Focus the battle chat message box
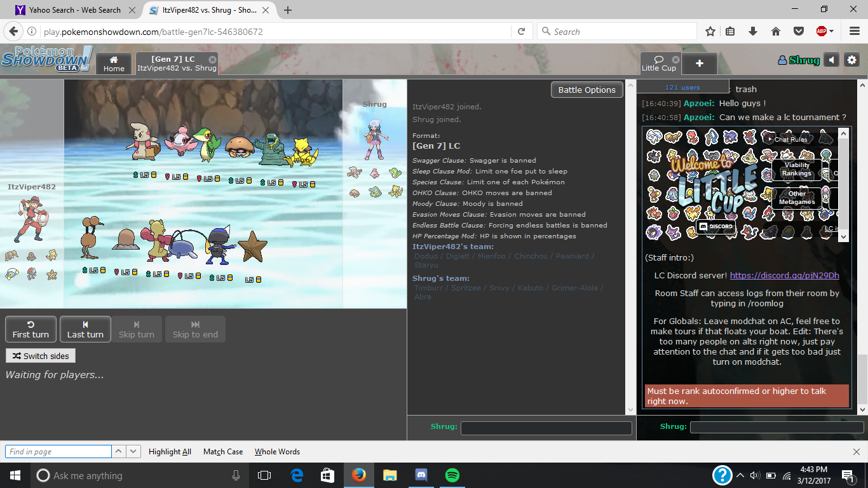 [x=546, y=428]
